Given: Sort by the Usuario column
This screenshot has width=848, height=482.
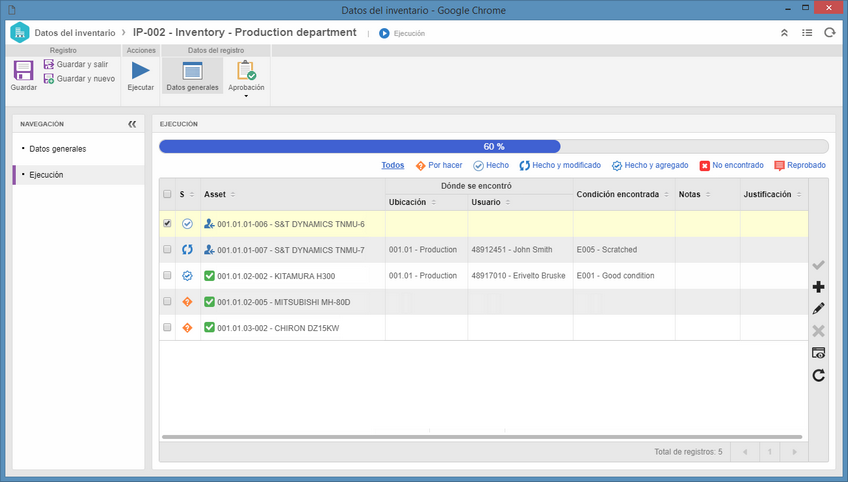Looking at the screenshot, I should point(491,202).
